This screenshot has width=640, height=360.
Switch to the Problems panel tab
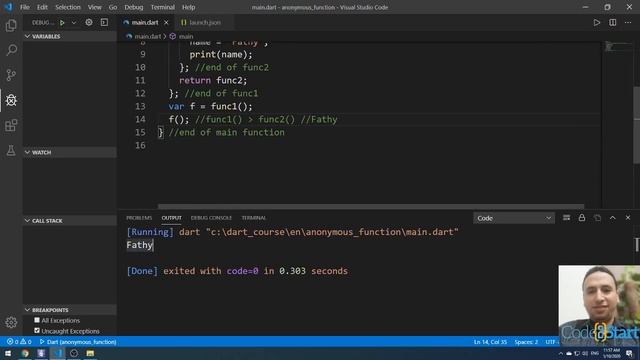tap(139, 218)
